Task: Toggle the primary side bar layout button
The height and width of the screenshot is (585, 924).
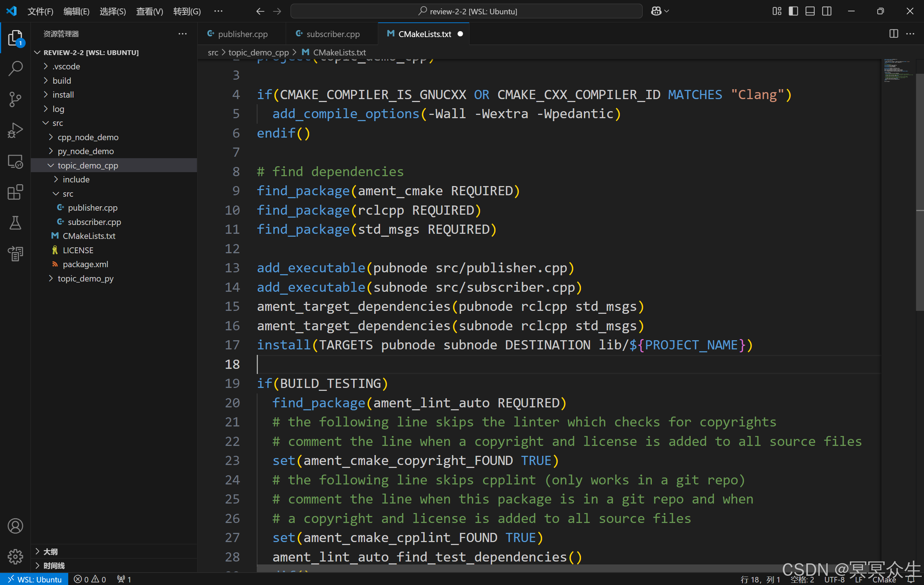Action: 793,11
